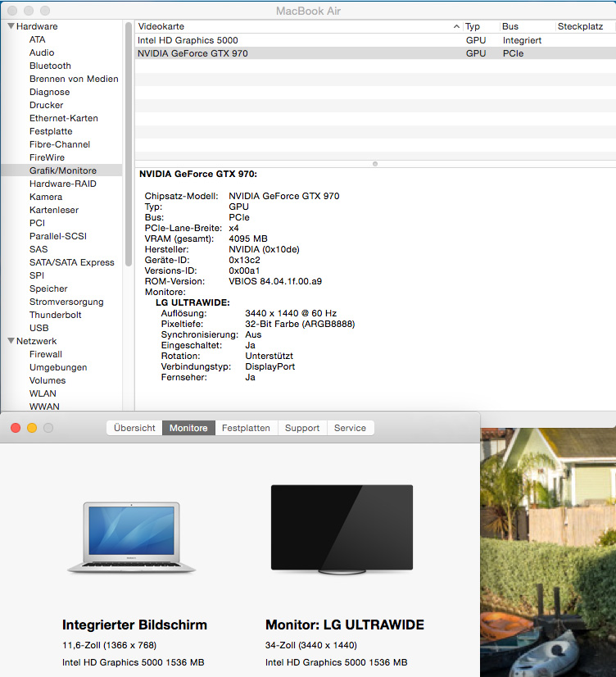Switch to the Übersicht tab
The height and width of the screenshot is (677, 616).
tap(134, 428)
